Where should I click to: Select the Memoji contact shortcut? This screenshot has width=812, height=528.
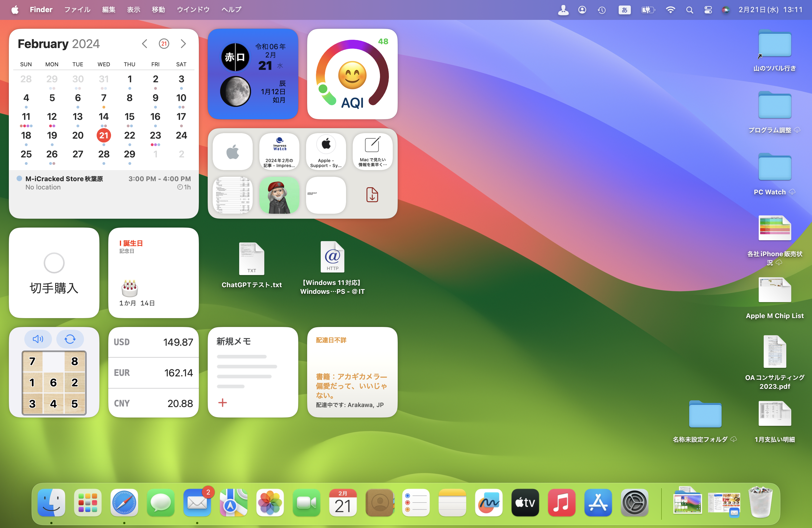click(279, 195)
